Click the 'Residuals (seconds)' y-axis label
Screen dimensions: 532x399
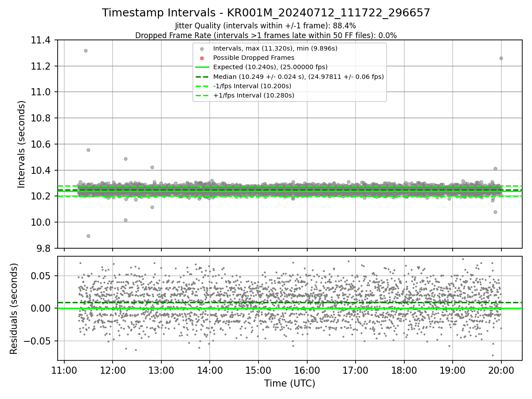tap(14, 309)
